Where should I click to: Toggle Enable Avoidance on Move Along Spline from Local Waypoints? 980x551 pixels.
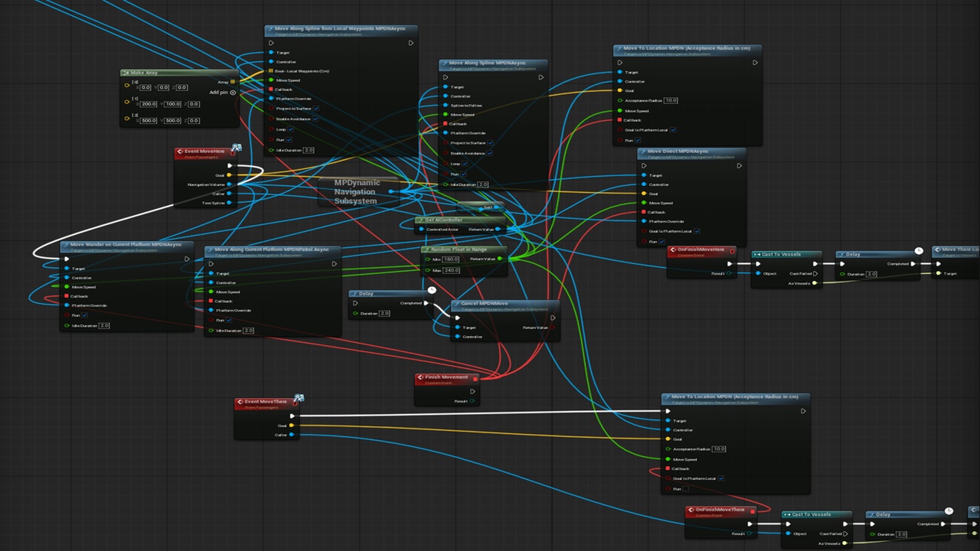[x=315, y=119]
